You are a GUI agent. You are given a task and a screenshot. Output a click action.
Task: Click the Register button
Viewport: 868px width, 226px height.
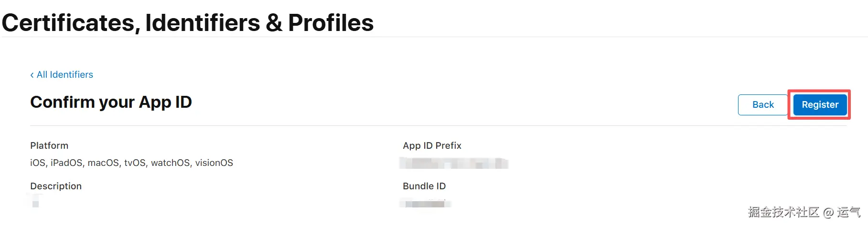coord(820,105)
